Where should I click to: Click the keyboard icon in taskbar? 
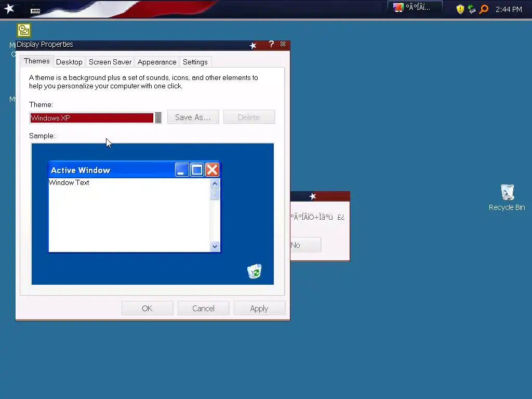pyautogui.click(x=35, y=11)
